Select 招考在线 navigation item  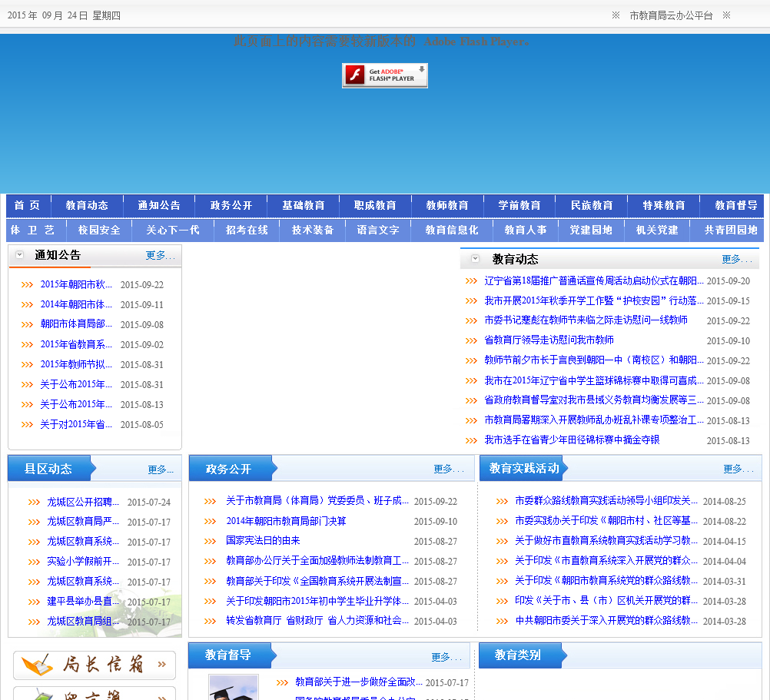point(247,230)
